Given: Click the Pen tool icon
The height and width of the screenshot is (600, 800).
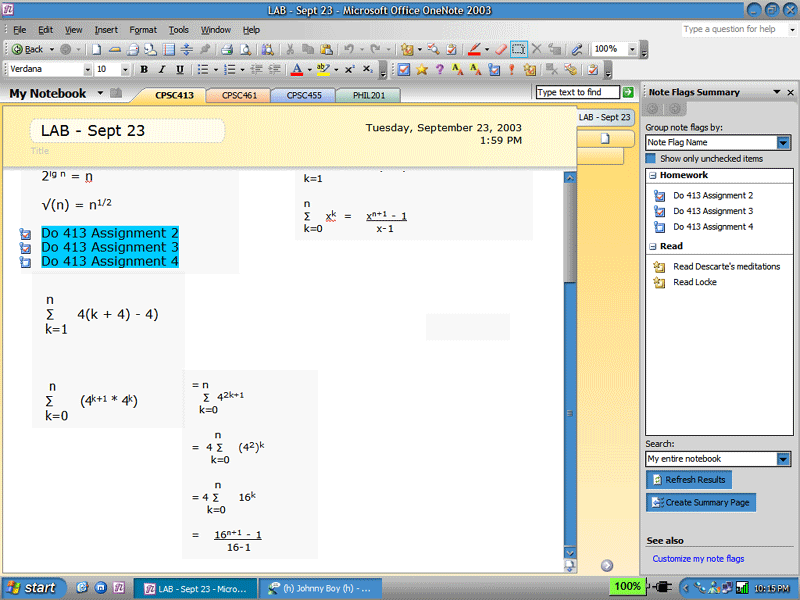Looking at the screenshot, I should [475, 49].
